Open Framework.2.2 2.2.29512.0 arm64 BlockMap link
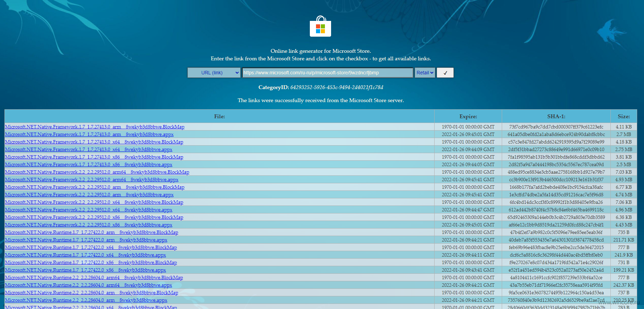644x309 pixels. coord(97,172)
